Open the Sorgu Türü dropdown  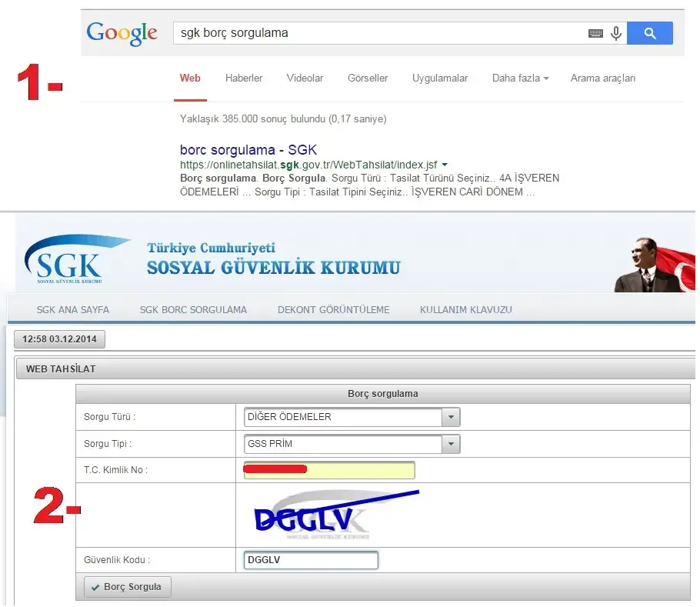tap(451, 417)
